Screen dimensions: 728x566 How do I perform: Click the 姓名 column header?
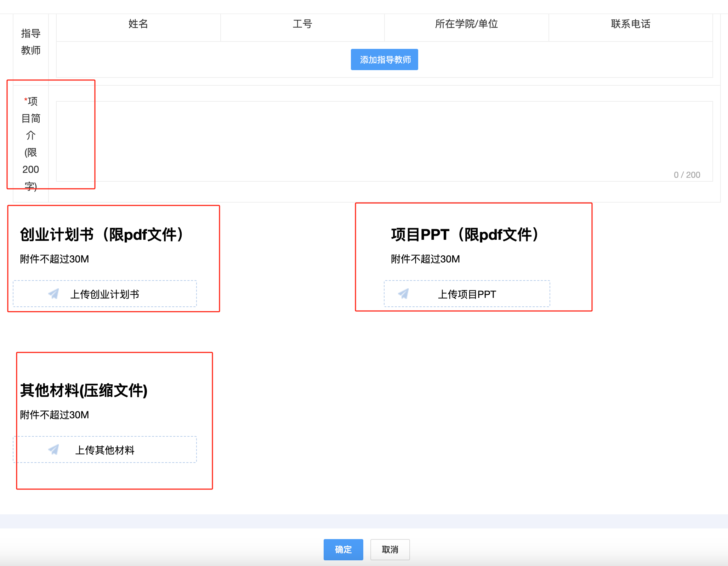pos(138,24)
